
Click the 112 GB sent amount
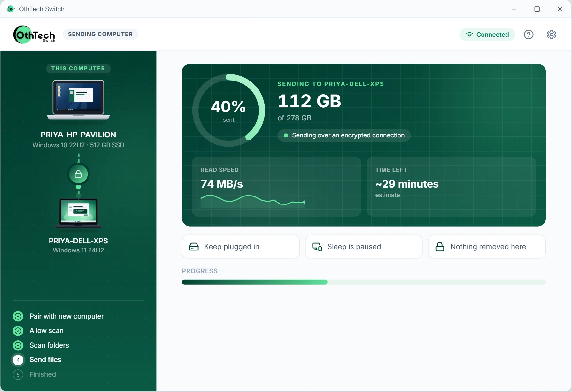tap(309, 101)
